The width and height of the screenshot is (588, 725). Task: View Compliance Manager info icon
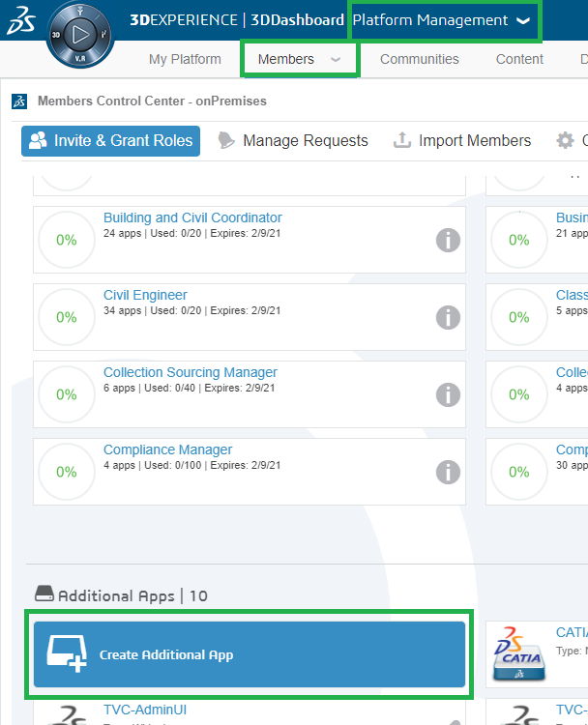pyautogui.click(x=447, y=472)
